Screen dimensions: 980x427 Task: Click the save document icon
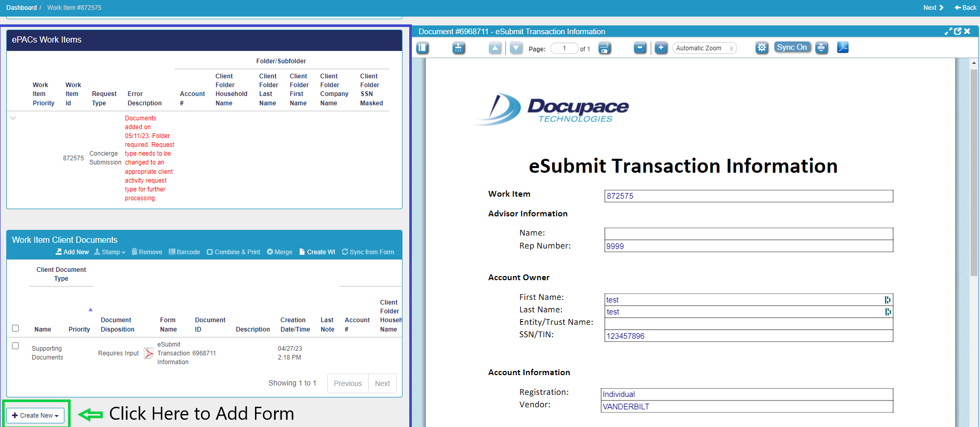coord(605,48)
